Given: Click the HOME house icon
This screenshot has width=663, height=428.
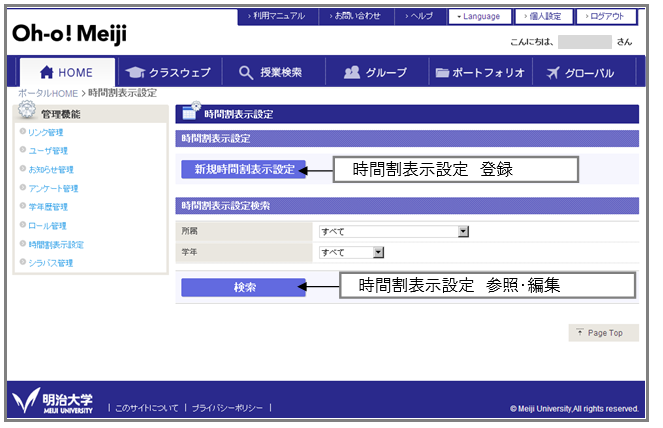Looking at the screenshot, I should coord(47,73).
